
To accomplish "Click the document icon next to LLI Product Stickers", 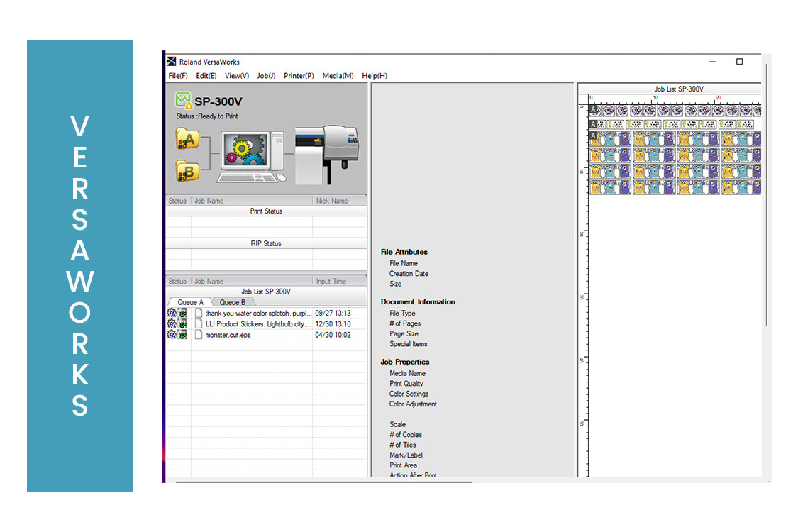I will coord(199,323).
